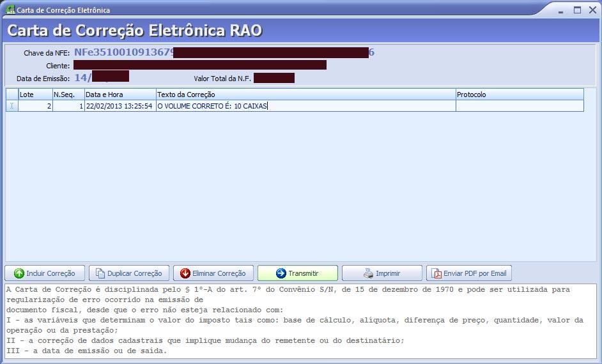
Task: Click the NFe key number text
Action: 224,52
